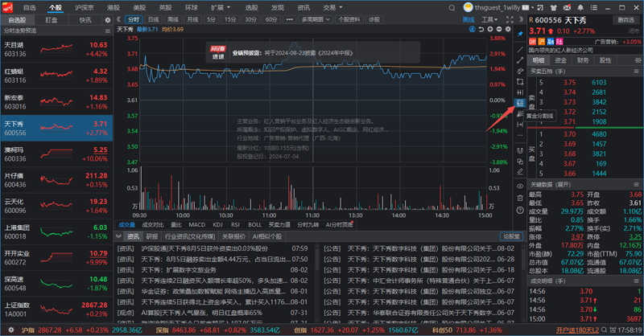Select the golden section line drawing tool
The image size is (644, 336).
pos(520,104)
